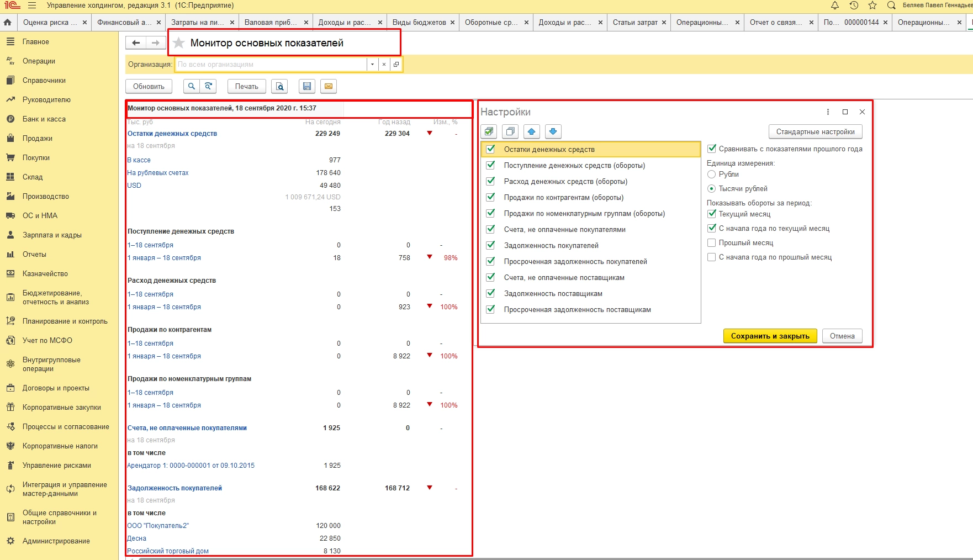Image resolution: width=973 pixels, height=560 pixels.
Task: Open Казначейство section in sidebar
Action: (x=45, y=274)
